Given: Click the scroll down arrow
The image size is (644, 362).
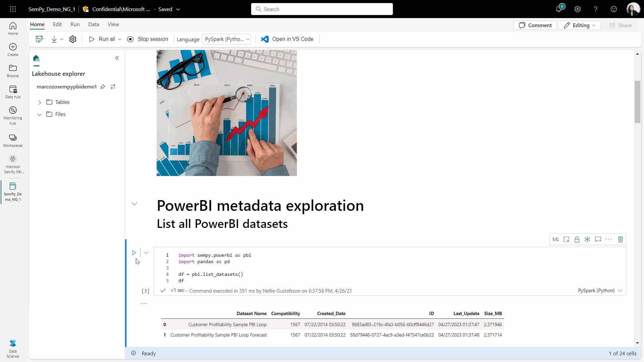Looking at the screenshot, I should point(637,343).
